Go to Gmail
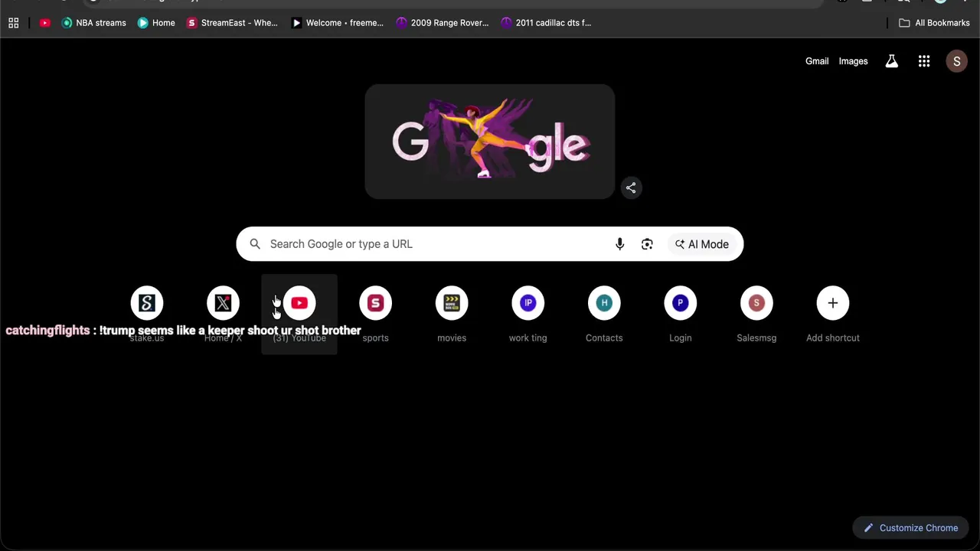The height and width of the screenshot is (551, 980). (817, 61)
